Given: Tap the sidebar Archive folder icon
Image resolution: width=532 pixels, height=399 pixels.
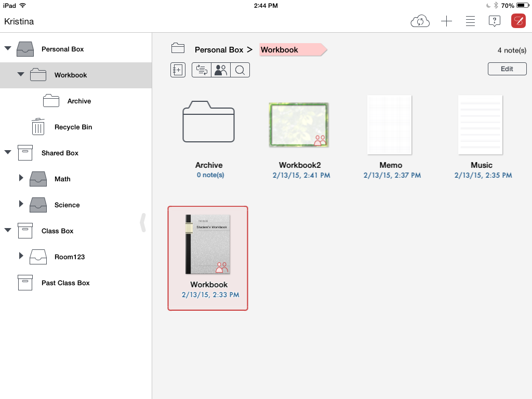Looking at the screenshot, I should coord(51,101).
